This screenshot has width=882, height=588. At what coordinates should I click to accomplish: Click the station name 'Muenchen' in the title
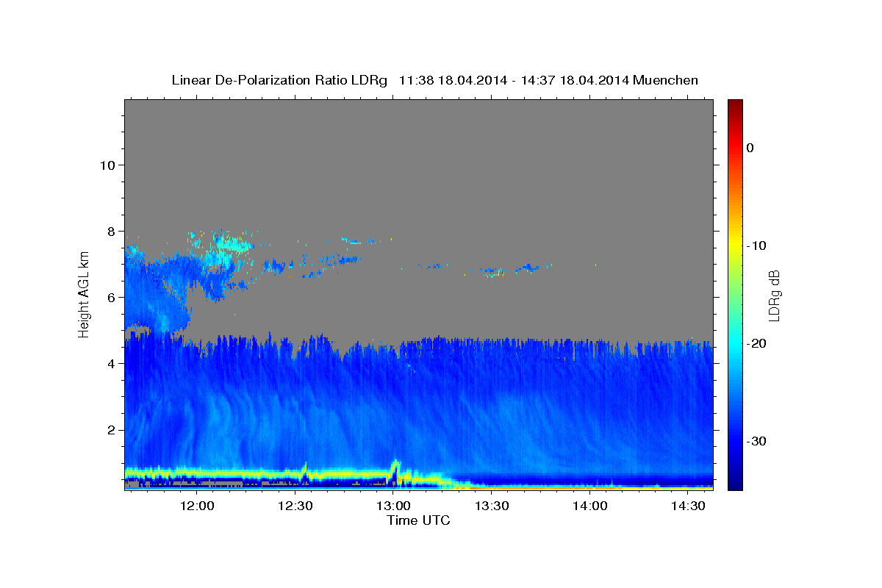click(x=666, y=80)
